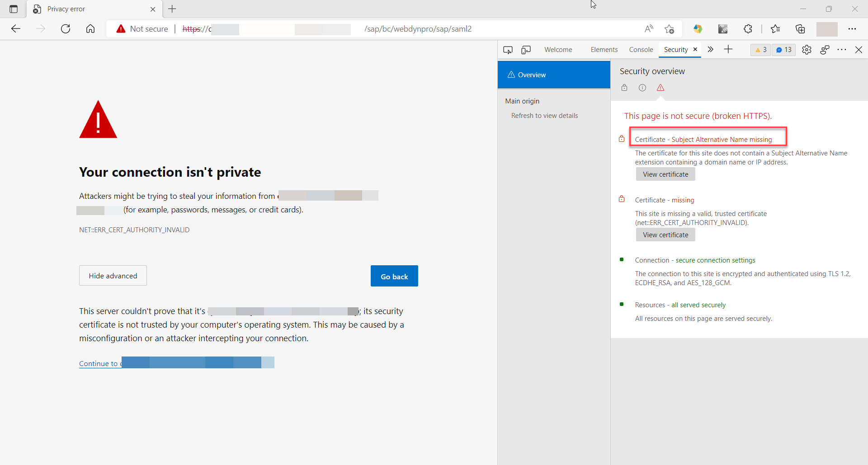Screen dimensions: 868x465
Task: Switch to the Console tab
Action: [x=641, y=50]
